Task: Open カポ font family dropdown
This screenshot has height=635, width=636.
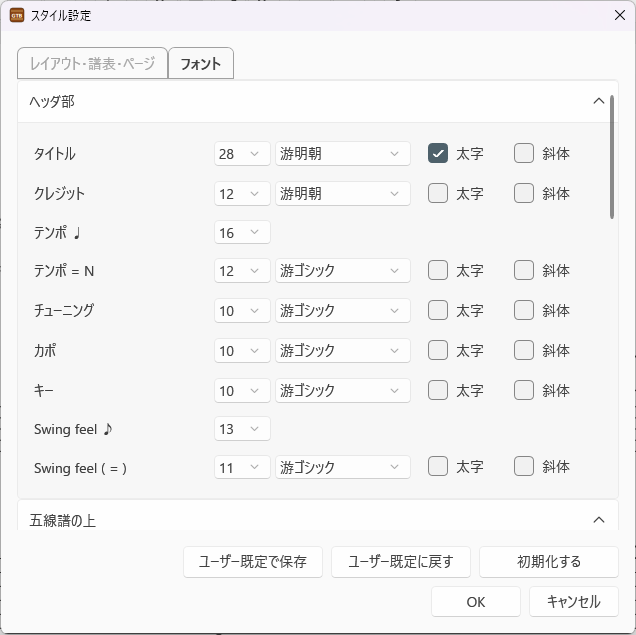Action: [343, 350]
